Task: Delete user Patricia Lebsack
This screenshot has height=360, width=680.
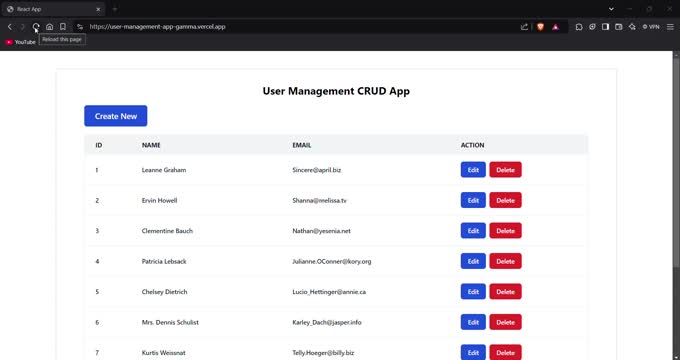Action: (505, 261)
